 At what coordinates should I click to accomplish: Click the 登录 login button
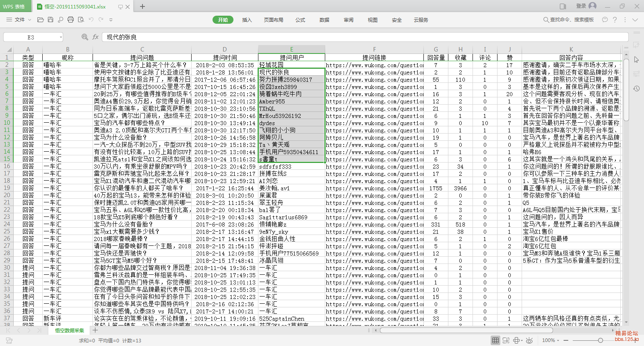581,6
